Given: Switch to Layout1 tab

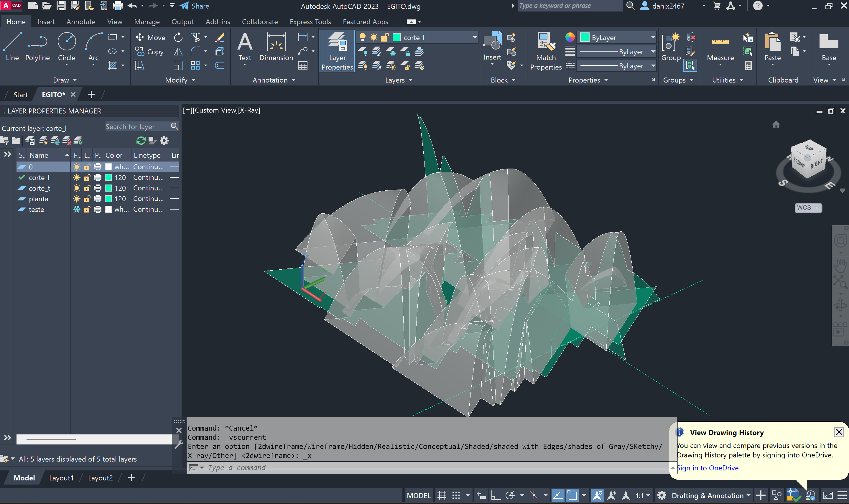Looking at the screenshot, I should point(61,478).
